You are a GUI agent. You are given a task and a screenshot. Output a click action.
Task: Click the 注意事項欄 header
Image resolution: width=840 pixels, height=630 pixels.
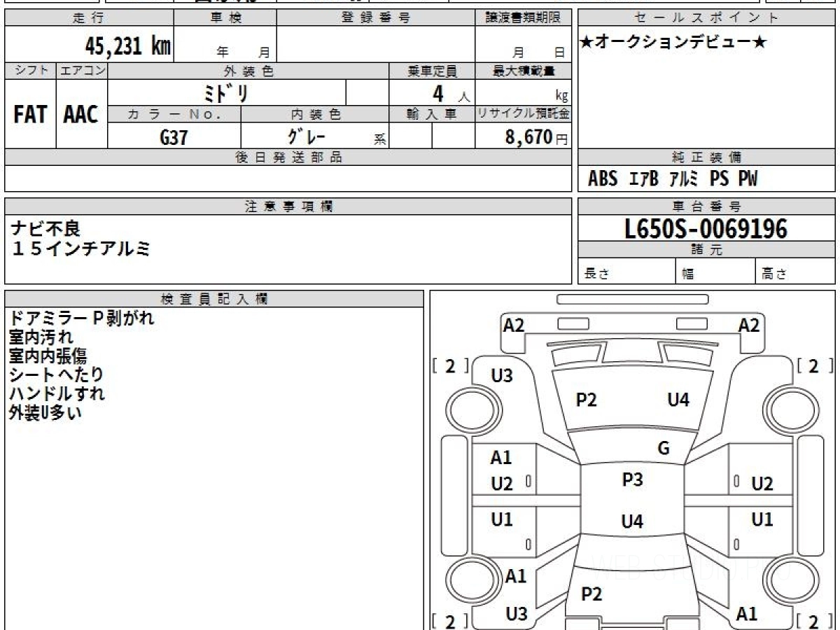point(288,206)
